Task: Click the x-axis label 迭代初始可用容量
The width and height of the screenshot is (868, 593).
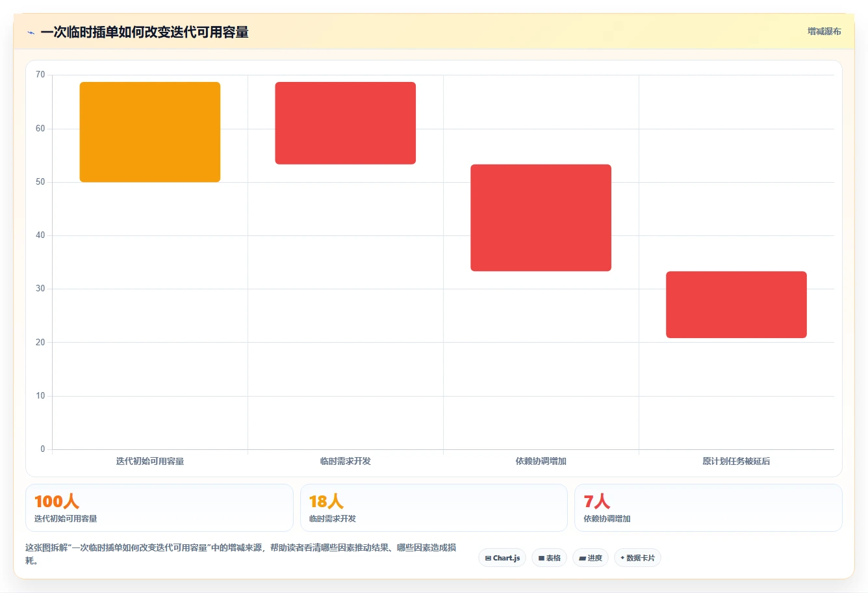Action: pyautogui.click(x=150, y=461)
